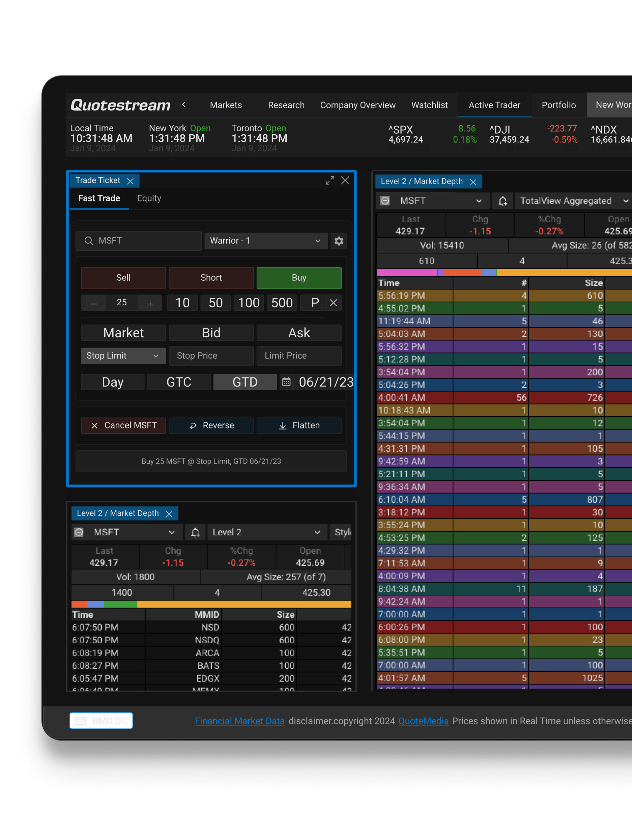Click alert bell in lower Level 2 panel
The width and height of the screenshot is (632, 840).
195,532
